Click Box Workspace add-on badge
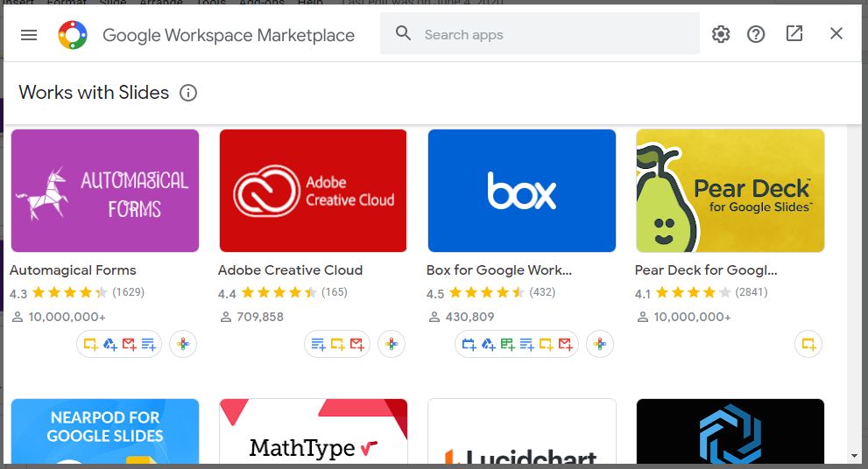Image resolution: width=868 pixels, height=469 pixels. pos(600,344)
